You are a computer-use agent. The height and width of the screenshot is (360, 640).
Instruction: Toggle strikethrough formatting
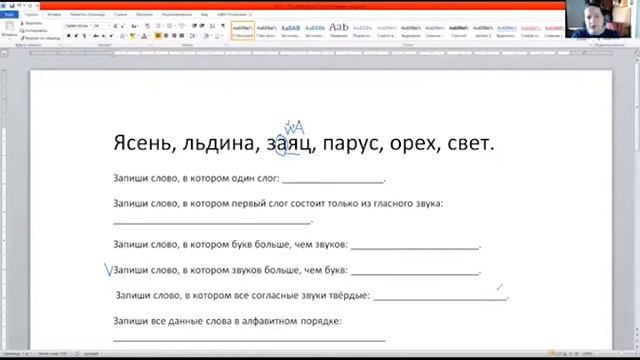96,36
